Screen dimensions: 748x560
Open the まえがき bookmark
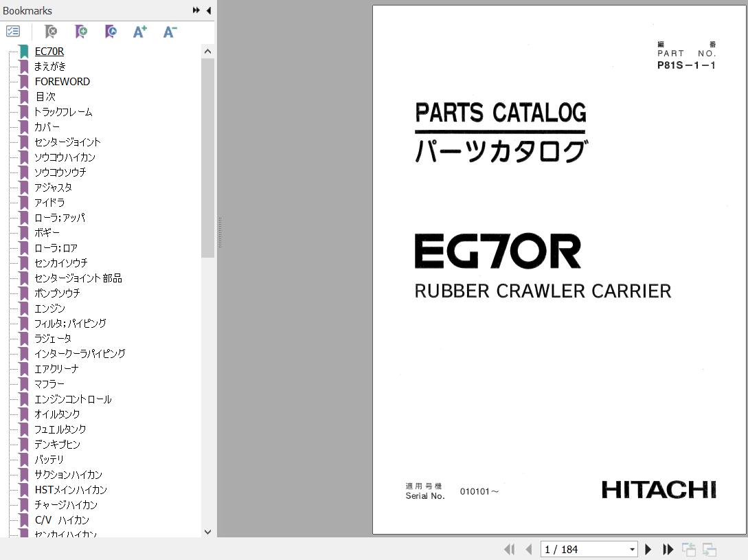pyautogui.click(x=50, y=67)
